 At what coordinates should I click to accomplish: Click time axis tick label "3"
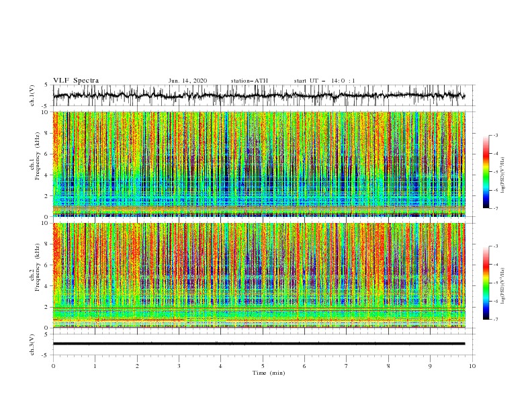click(x=179, y=366)
